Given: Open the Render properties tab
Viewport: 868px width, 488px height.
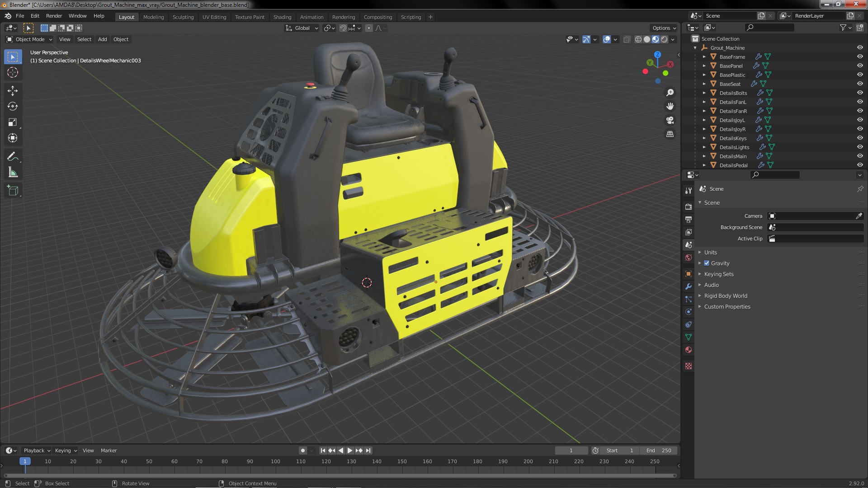Looking at the screenshot, I should coord(689,206).
